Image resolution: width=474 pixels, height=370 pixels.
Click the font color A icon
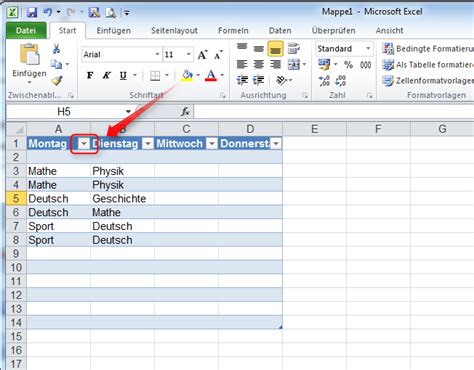211,75
